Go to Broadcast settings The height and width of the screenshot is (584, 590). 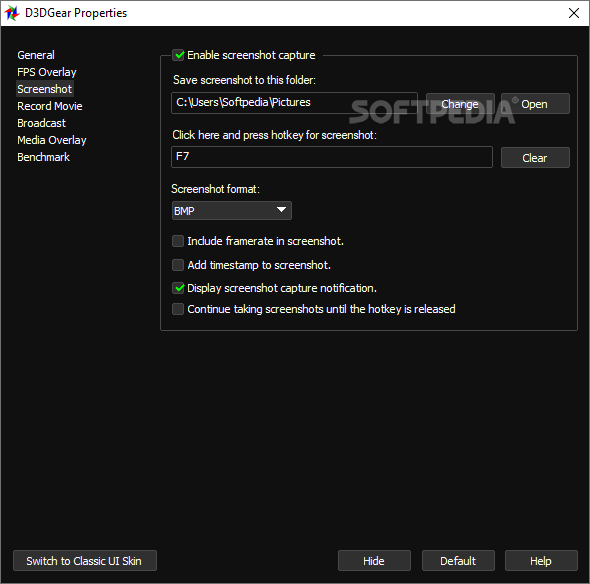[41, 123]
